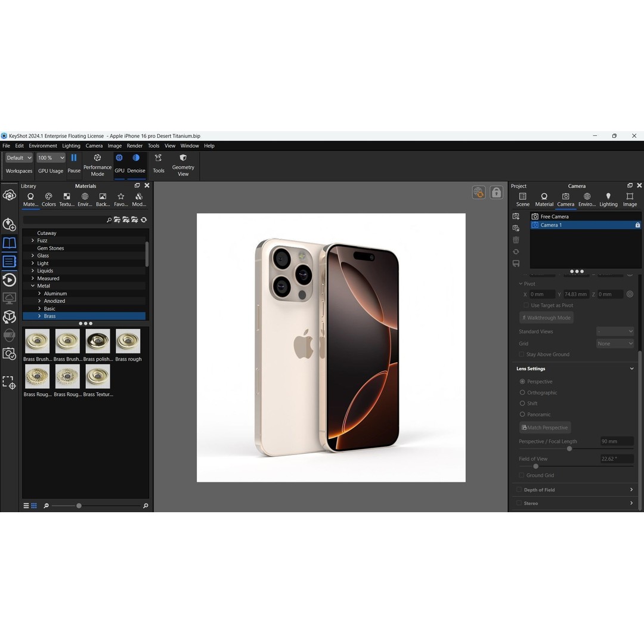Toggle the Project panel icon in sidebar

click(9, 261)
